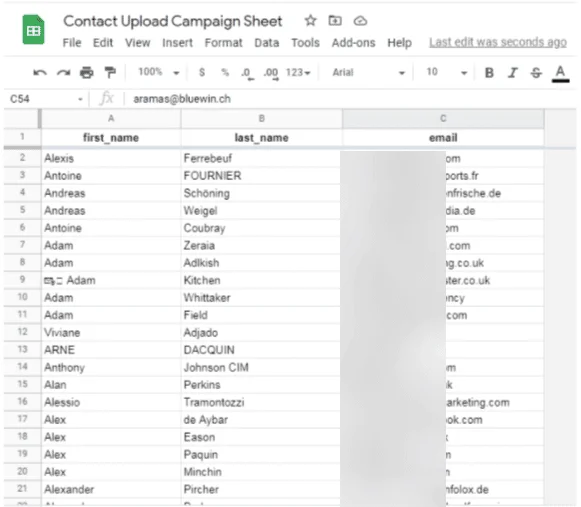The width and height of the screenshot is (581, 507).
Task: Select cell containing Alexander
Action: tap(111, 489)
